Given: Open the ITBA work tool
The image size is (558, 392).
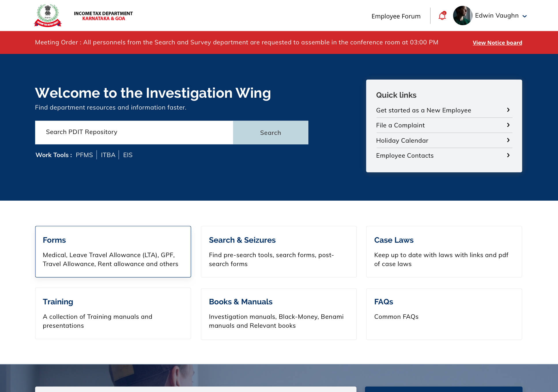Looking at the screenshot, I should 108,155.
